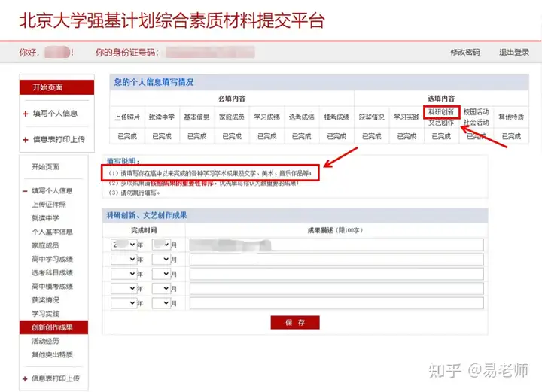Click 选考成绩 status table header
The image size is (542, 392).
[301, 117]
